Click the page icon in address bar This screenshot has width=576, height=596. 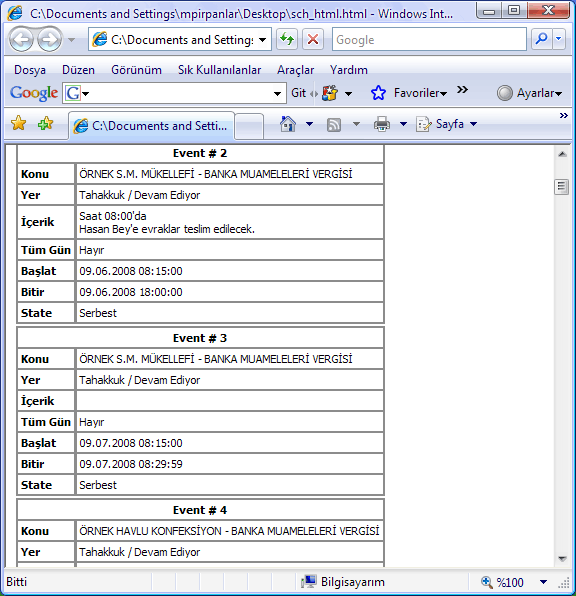point(100,39)
